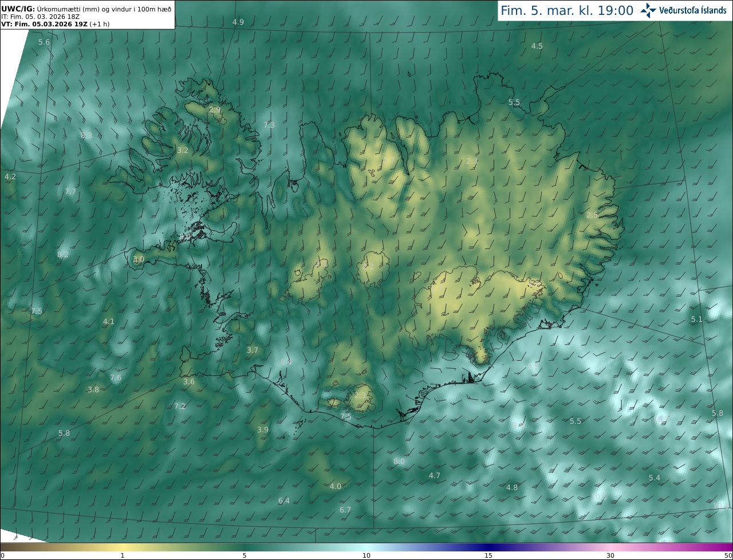This screenshot has width=733, height=560.
Task: Click the Veðurstofa Íslands name text
Action: point(692,10)
